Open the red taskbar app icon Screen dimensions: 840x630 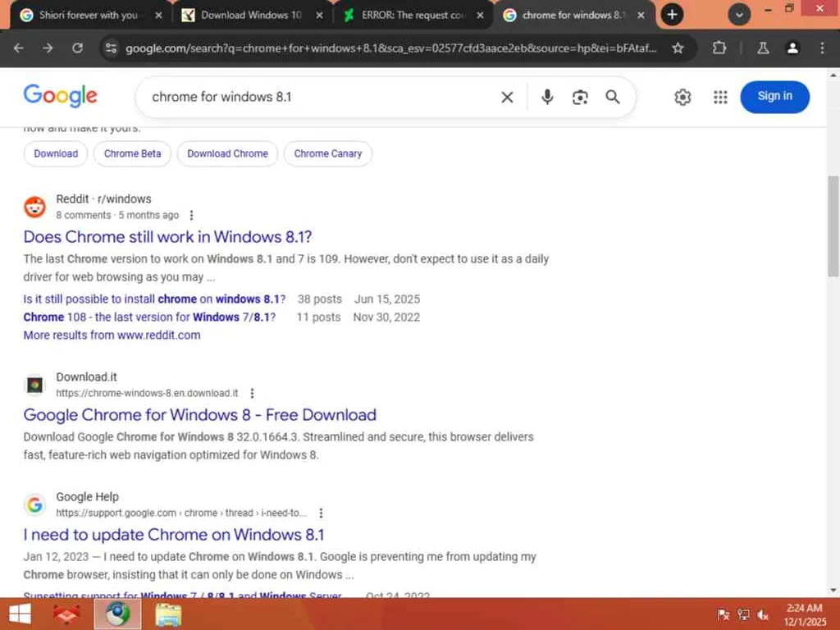click(x=66, y=614)
